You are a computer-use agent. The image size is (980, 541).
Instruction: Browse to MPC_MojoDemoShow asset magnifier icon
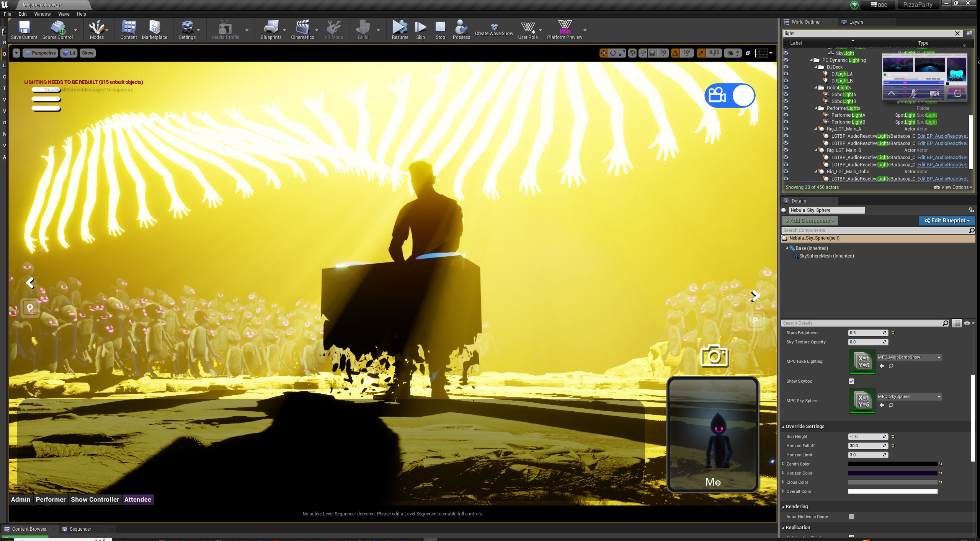pos(891,366)
